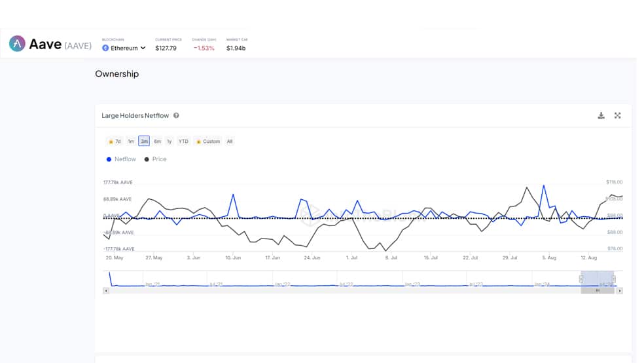The width and height of the screenshot is (644, 363).
Task: Select the 7d time range
Action: (115, 142)
